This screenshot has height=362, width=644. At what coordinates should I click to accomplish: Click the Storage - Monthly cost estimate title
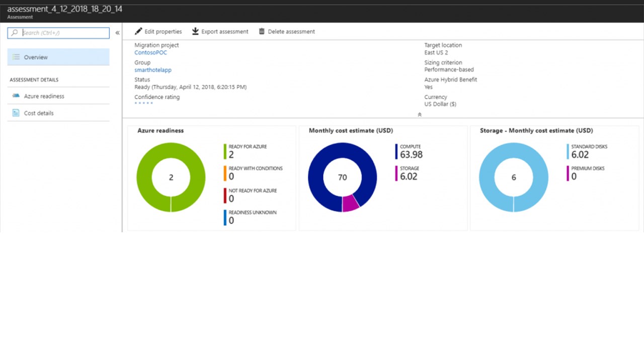[536, 130]
